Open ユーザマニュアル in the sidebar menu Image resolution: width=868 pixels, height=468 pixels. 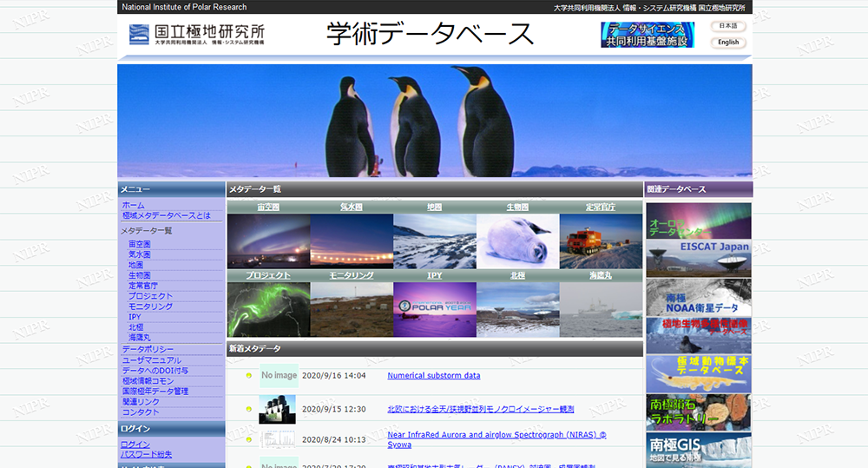151,360
